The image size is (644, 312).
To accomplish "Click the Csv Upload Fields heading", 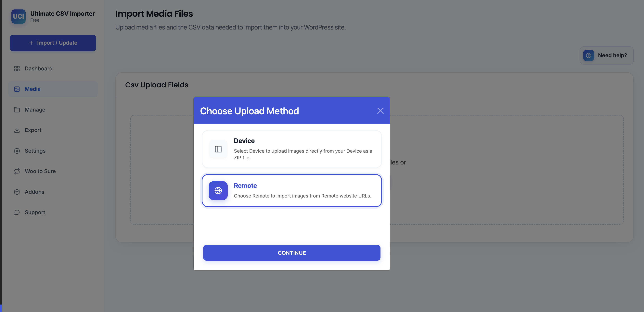I will point(157,85).
